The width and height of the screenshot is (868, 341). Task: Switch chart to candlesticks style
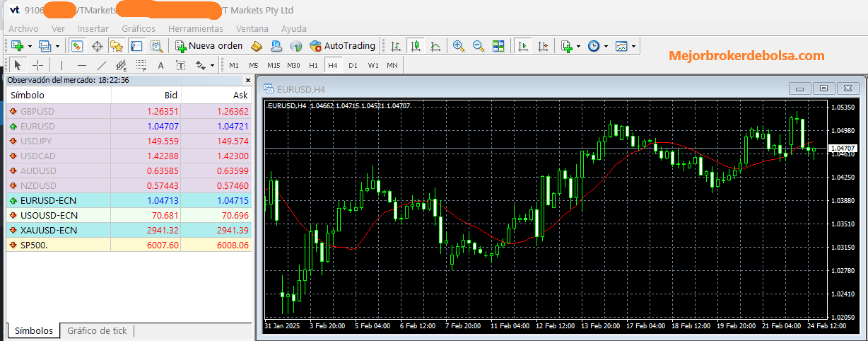416,46
